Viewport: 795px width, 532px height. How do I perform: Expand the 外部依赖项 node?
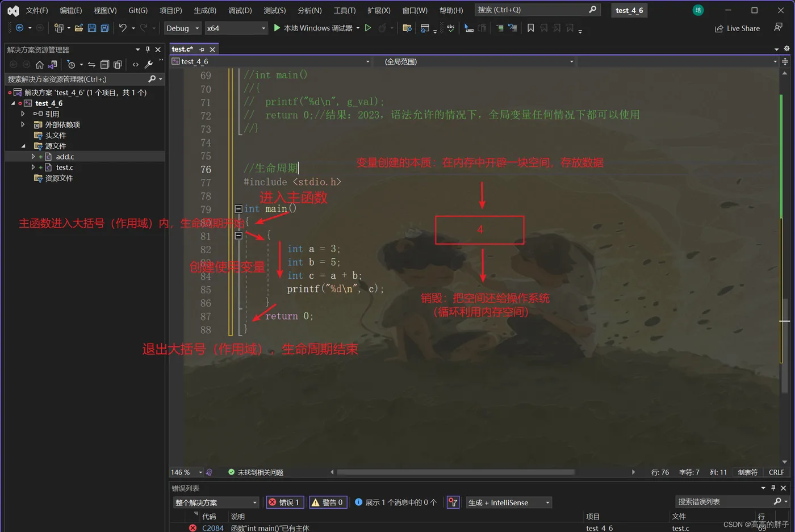[23, 124]
